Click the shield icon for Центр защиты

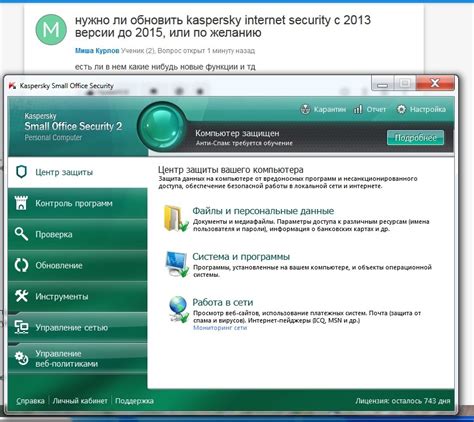tap(21, 172)
